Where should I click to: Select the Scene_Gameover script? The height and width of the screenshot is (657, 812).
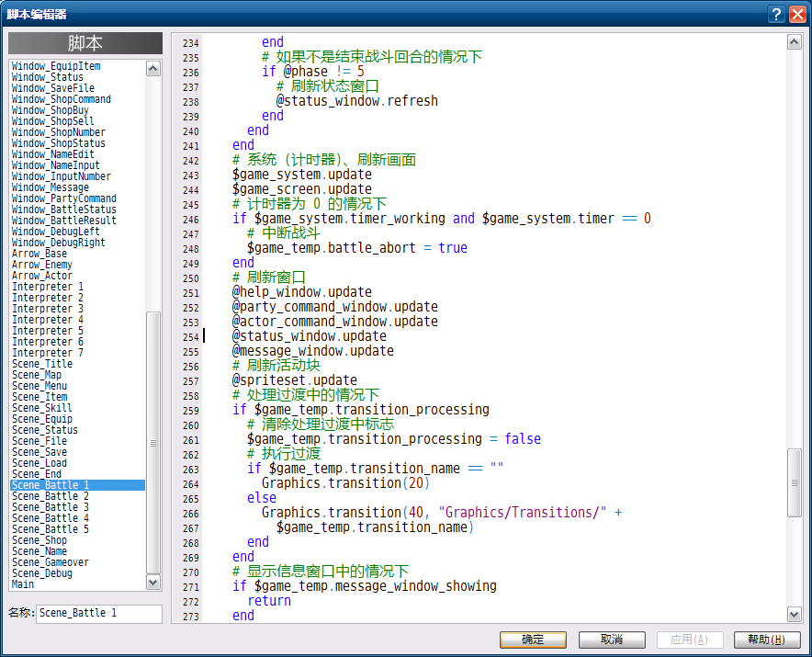tap(78, 562)
